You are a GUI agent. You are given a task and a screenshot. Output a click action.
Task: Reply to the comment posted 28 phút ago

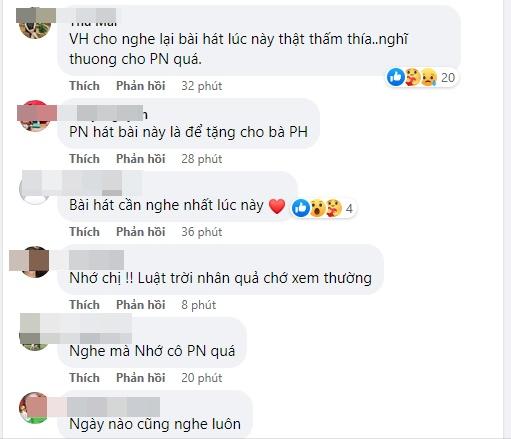[x=141, y=159]
